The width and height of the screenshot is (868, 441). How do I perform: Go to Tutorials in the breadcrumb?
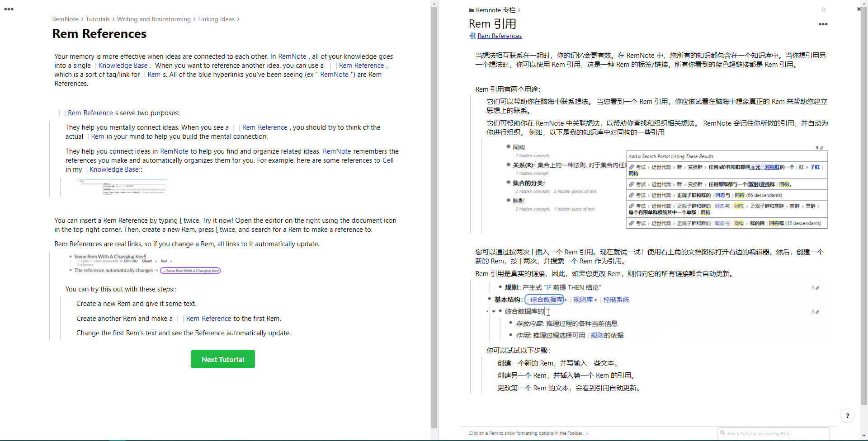pos(98,19)
